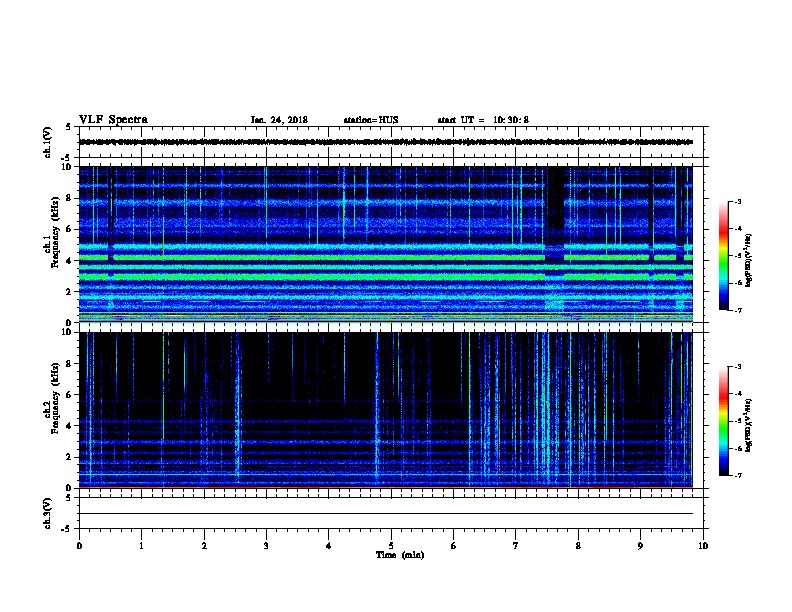Click time axis tick label "3"
The image size is (792, 612).
coord(266,546)
